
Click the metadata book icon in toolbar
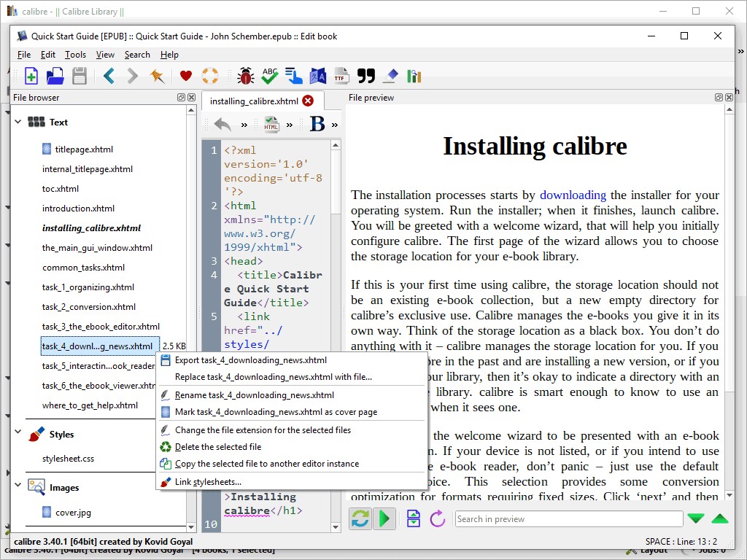pos(318,76)
